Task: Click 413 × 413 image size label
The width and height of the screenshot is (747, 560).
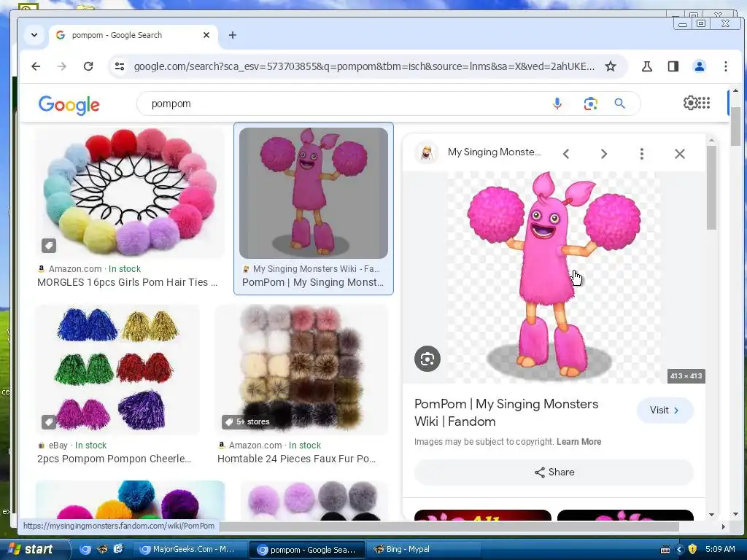Action: point(686,376)
